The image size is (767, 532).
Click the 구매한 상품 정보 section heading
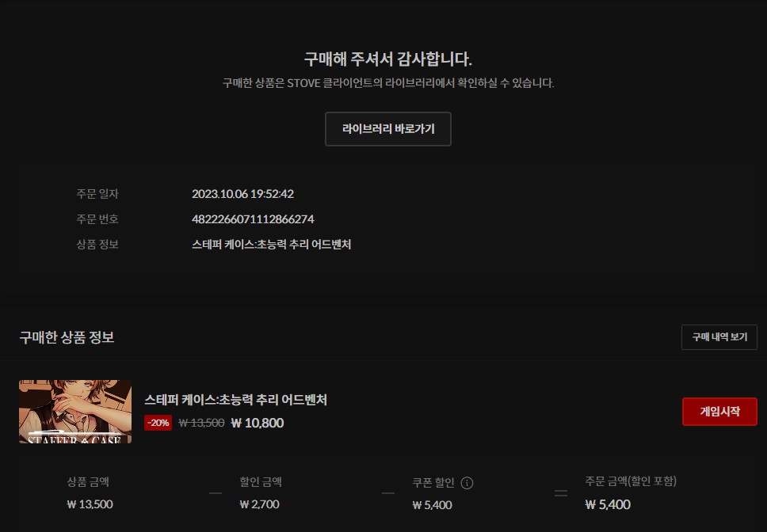(x=67, y=337)
